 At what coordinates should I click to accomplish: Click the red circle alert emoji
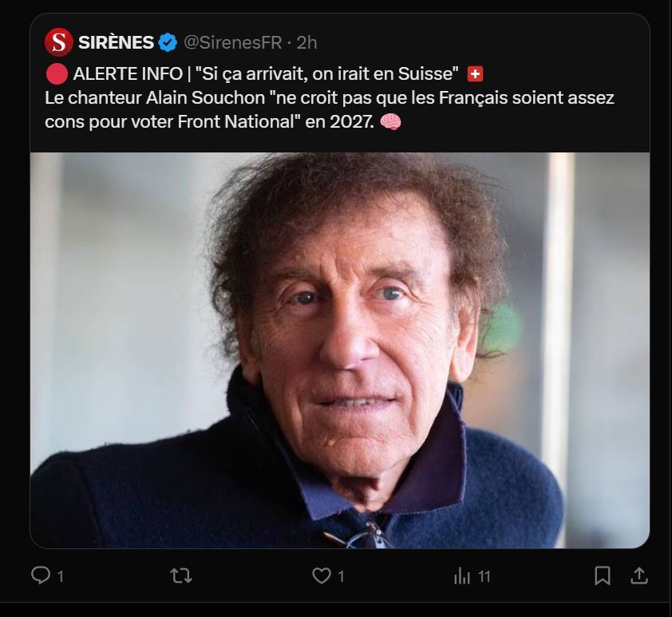click(56, 74)
